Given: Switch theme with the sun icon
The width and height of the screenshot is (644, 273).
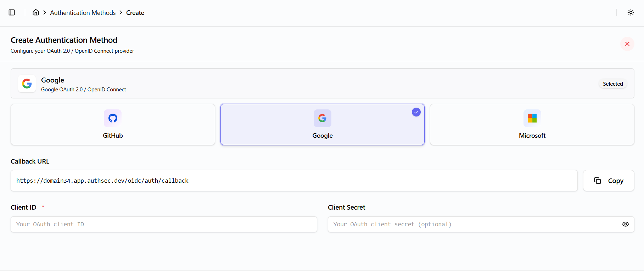Looking at the screenshot, I should (631, 12).
